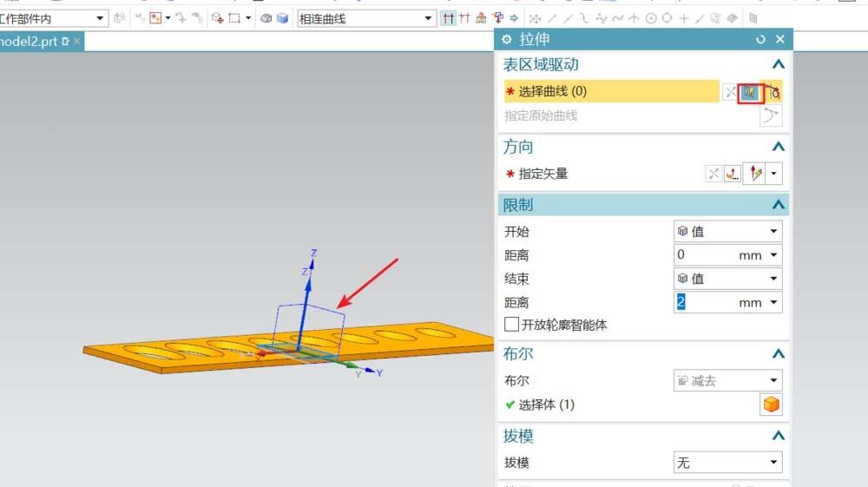Viewport: 868px width, 487px height.
Task: Click the chain within feature icon
Action: point(481,18)
